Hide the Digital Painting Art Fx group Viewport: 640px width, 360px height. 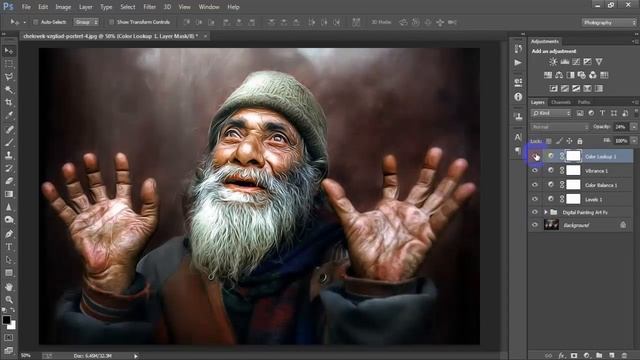tap(535, 212)
